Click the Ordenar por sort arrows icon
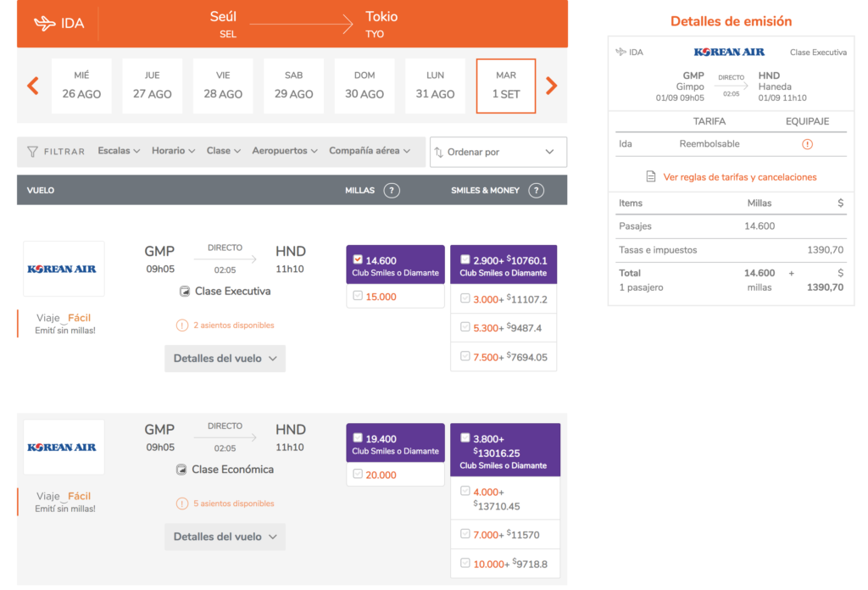868x590 pixels. tap(439, 152)
